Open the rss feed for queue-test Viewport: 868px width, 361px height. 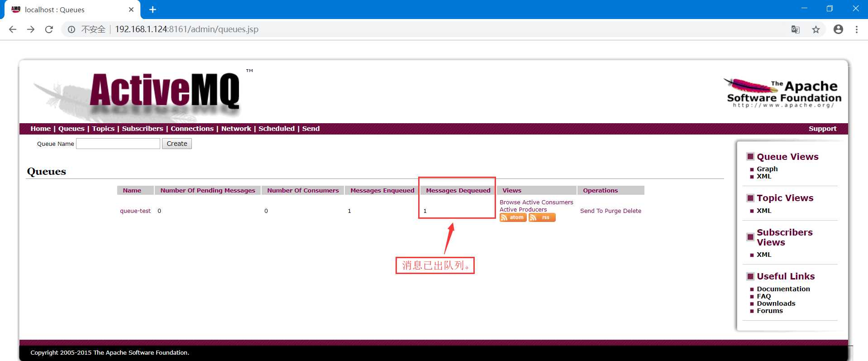(542, 217)
